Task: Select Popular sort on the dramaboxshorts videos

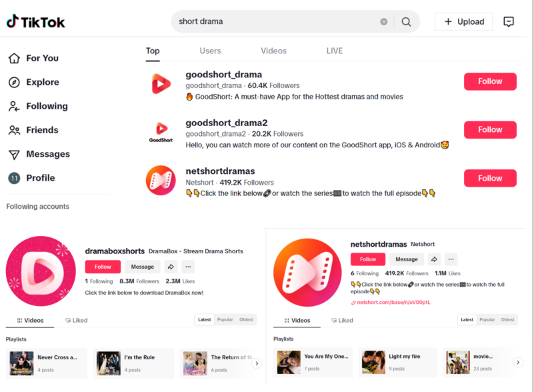Action: click(x=225, y=319)
